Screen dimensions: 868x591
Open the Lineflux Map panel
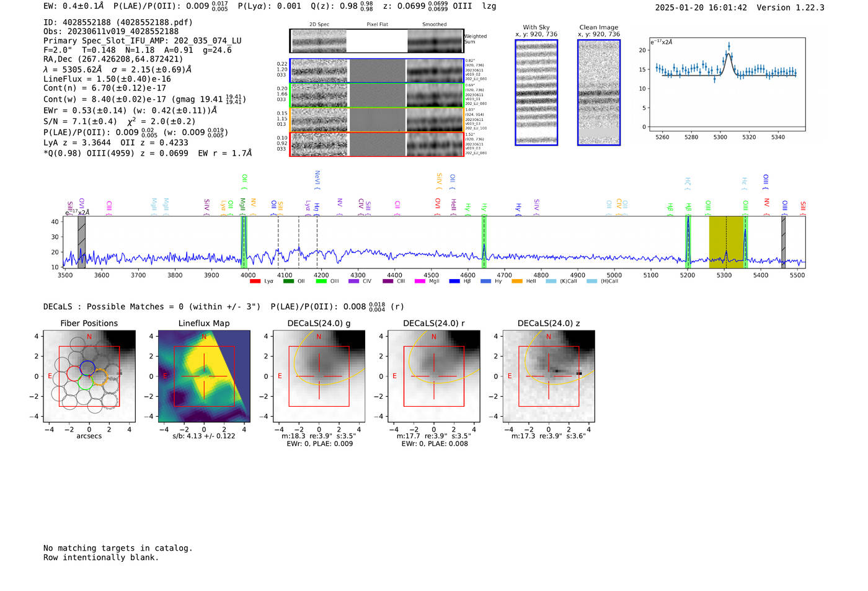tap(204, 376)
